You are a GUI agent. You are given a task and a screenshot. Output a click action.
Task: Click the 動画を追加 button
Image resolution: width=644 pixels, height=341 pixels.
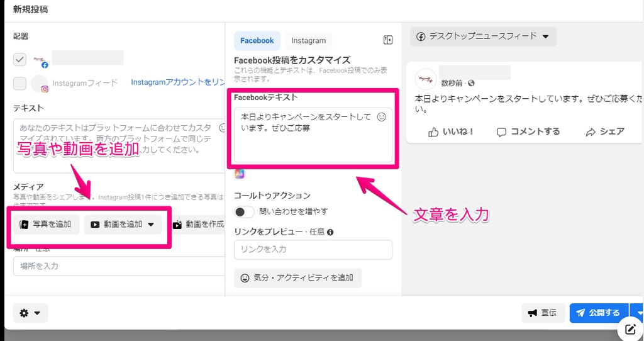123,225
